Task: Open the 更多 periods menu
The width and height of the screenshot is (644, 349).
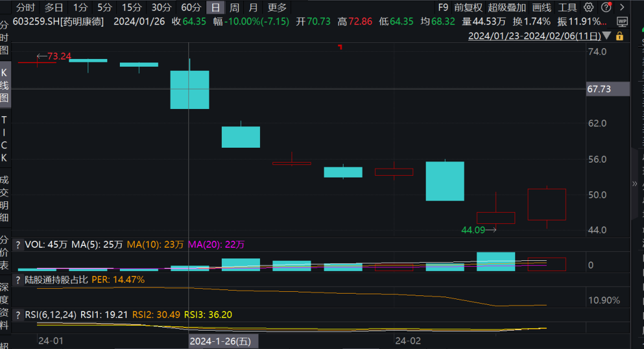Action: (277, 8)
